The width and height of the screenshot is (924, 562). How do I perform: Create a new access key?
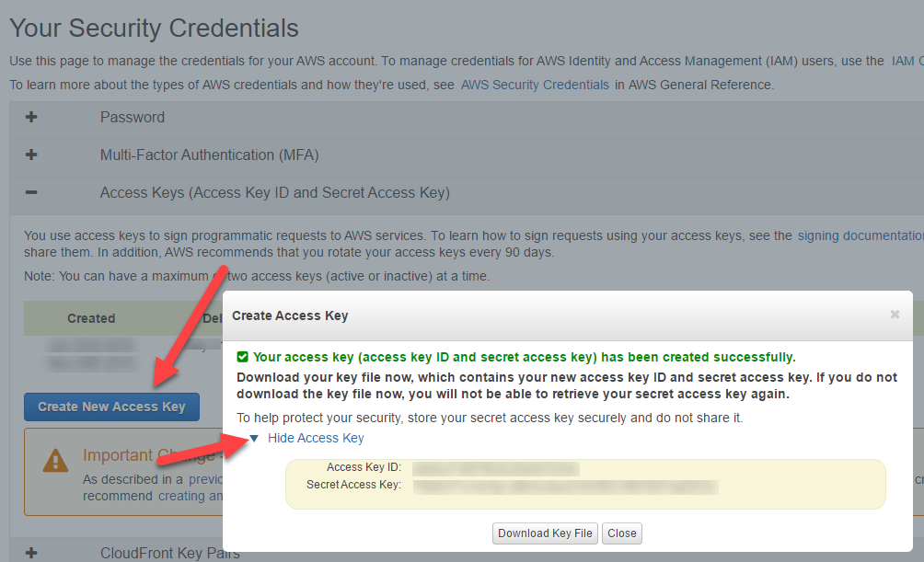coord(112,407)
